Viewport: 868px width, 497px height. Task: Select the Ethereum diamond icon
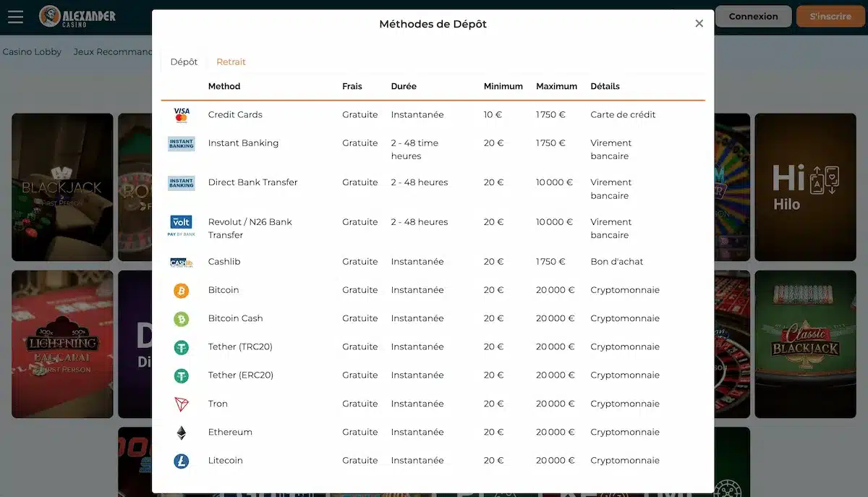[181, 433]
